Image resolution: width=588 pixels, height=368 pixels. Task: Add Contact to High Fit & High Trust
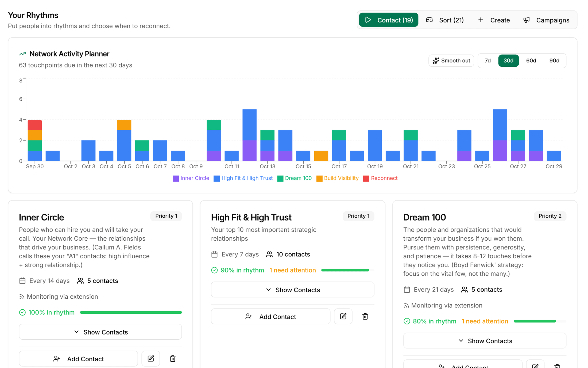click(271, 316)
